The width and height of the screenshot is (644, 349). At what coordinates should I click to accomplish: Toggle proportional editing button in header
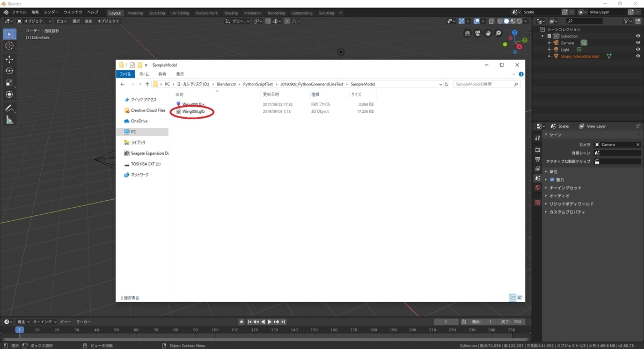288,21
